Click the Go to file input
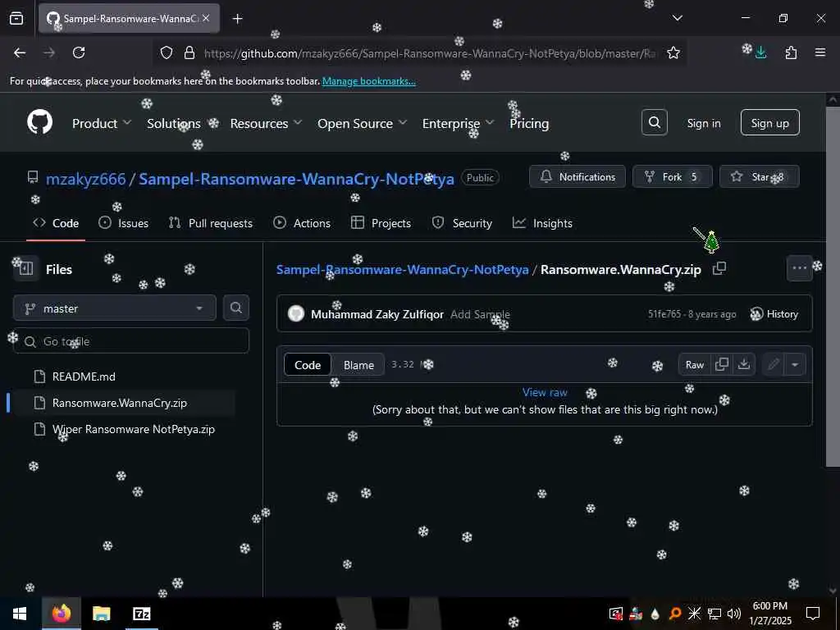Image resolution: width=840 pixels, height=630 pixels. (x=131, y=340)
